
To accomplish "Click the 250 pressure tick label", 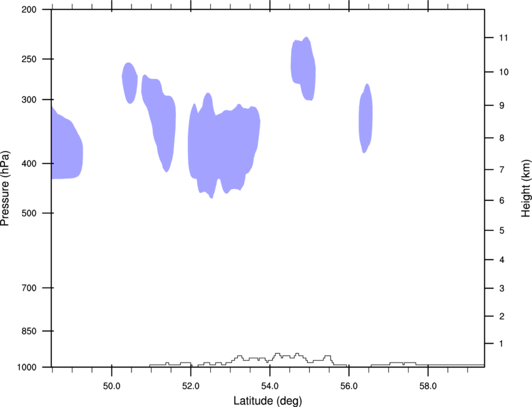I will tap(29, 59).
